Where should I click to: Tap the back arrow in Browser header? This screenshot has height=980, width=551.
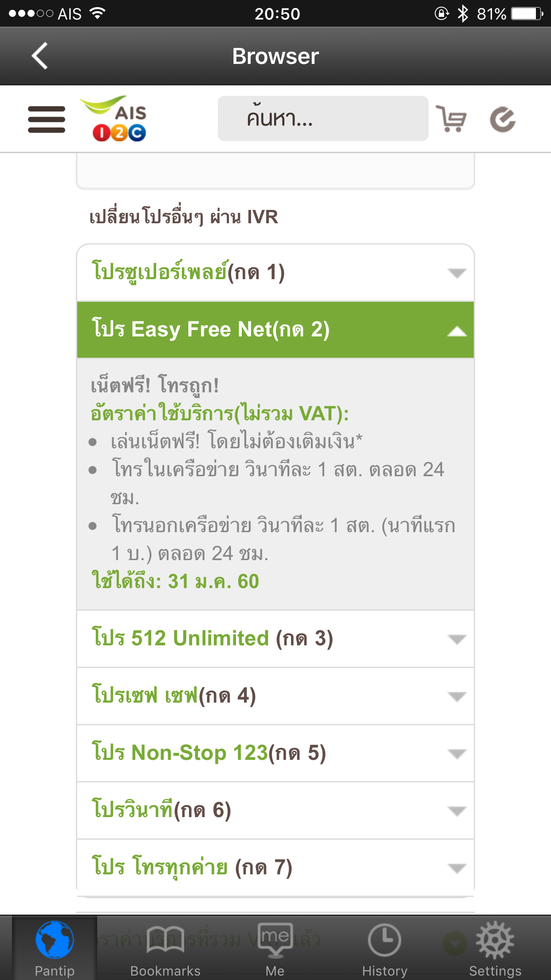click(40, 56)
